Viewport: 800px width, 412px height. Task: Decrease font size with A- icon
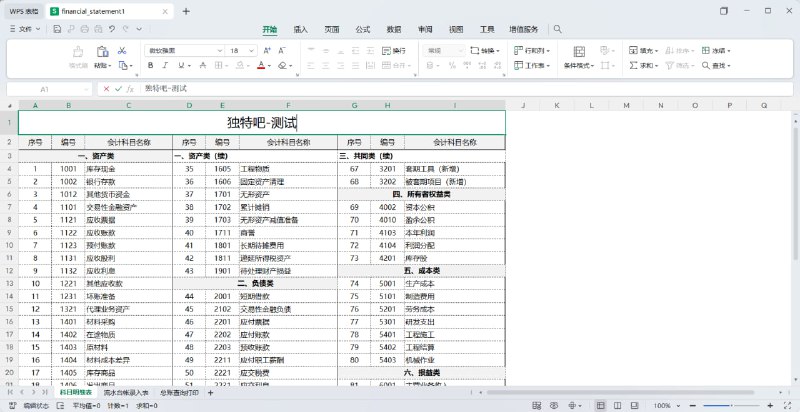point(282,50)
